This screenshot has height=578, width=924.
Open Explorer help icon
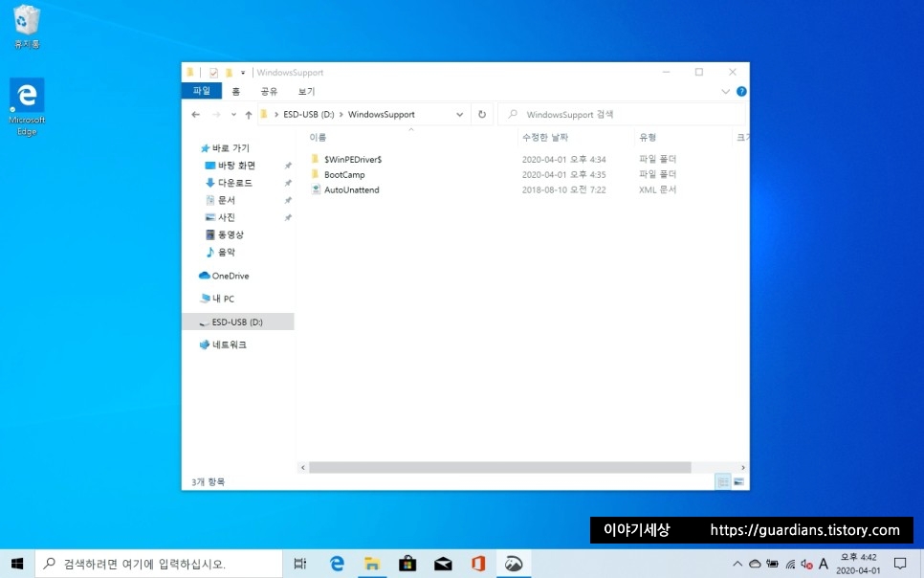pos(741,92)
